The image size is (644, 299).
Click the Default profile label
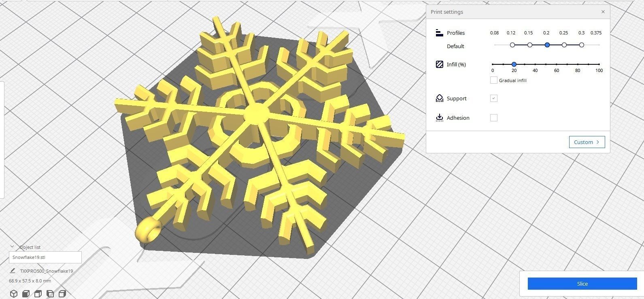point(455,46)
